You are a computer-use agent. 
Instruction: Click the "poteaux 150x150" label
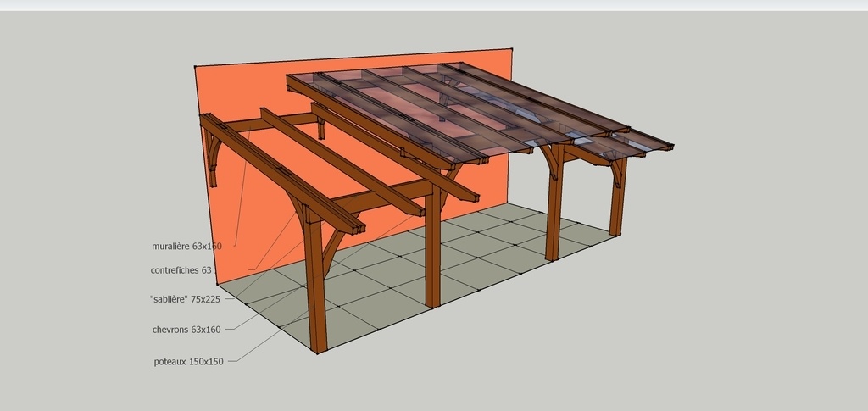[189, 362]
